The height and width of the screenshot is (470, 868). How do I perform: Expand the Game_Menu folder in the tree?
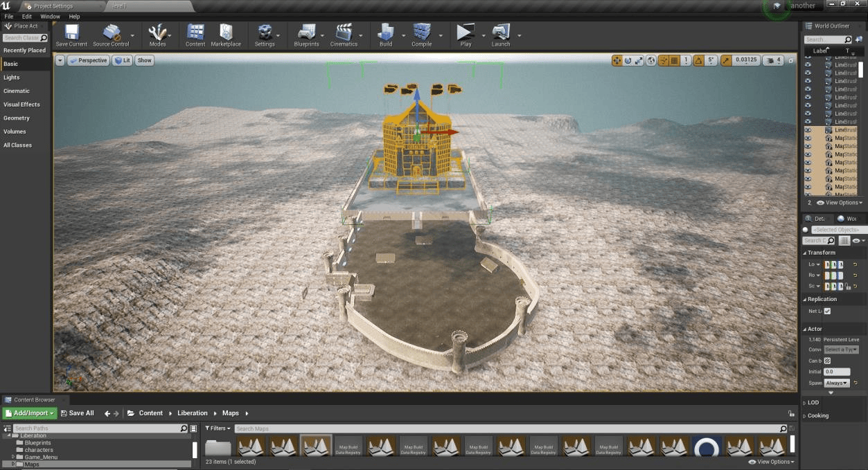pyautogui.click(x=13, y=457)
